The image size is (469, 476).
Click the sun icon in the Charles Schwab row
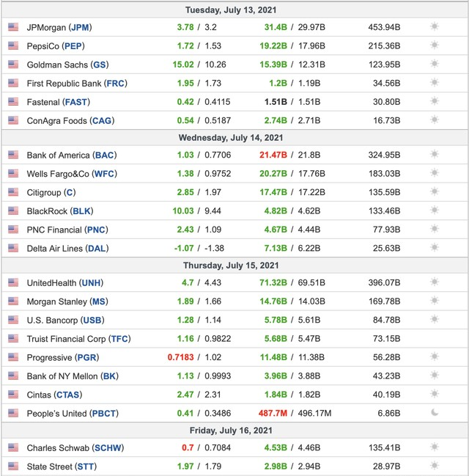tap(435, 447)
